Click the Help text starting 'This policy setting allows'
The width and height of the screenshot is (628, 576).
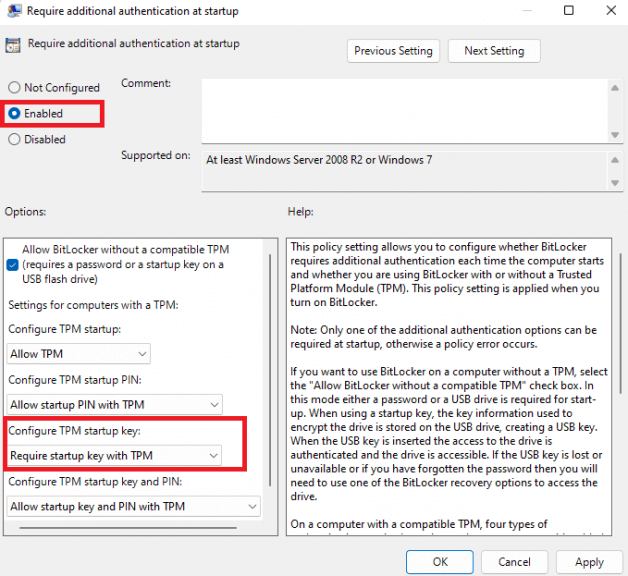(x=445, y=274)
